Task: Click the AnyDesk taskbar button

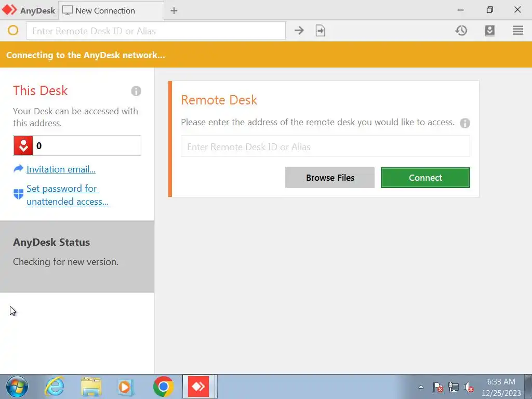Action: point(199,387)
